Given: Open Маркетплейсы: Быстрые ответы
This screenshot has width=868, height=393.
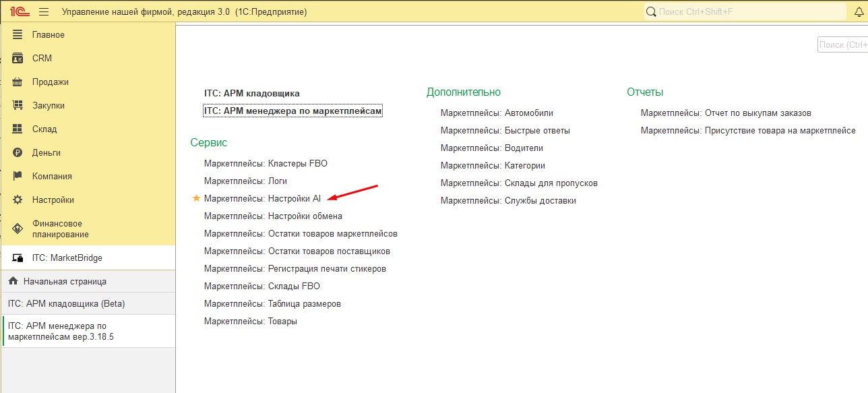Looking at the screenshot, I should [x=505, y=130].
